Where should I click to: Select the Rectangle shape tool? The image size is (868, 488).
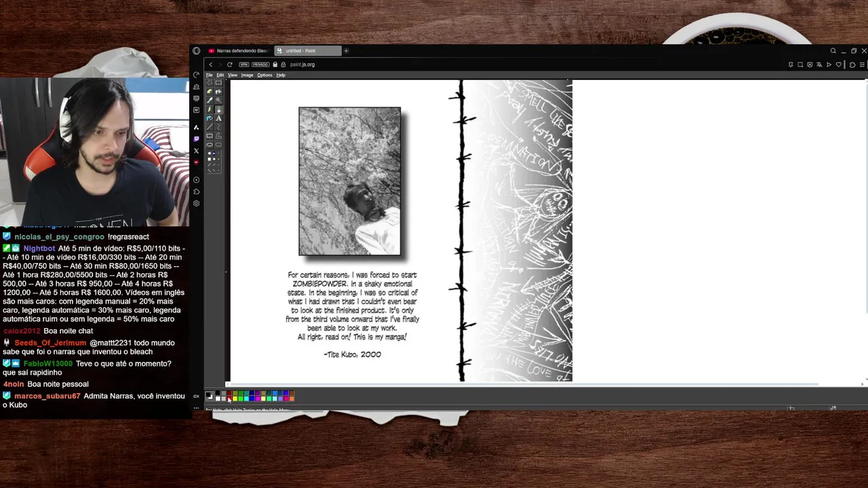(x=210, y=136)
